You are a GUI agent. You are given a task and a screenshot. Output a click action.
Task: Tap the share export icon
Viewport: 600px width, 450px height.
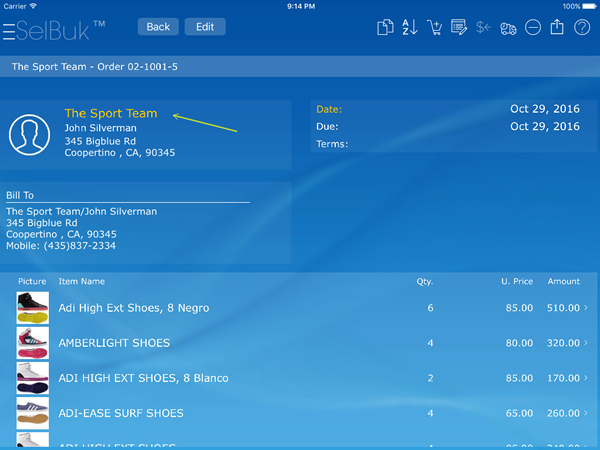tap(558, 27)
